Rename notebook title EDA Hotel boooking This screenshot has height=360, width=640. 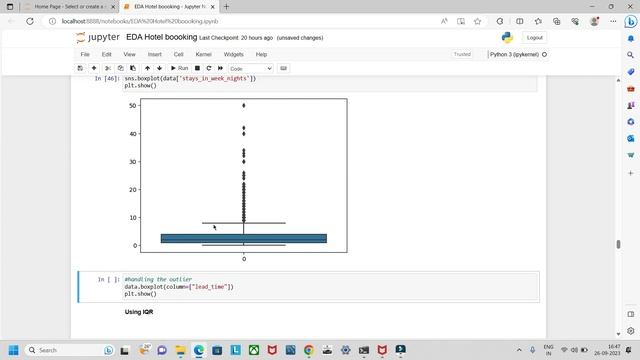(162, 37)
